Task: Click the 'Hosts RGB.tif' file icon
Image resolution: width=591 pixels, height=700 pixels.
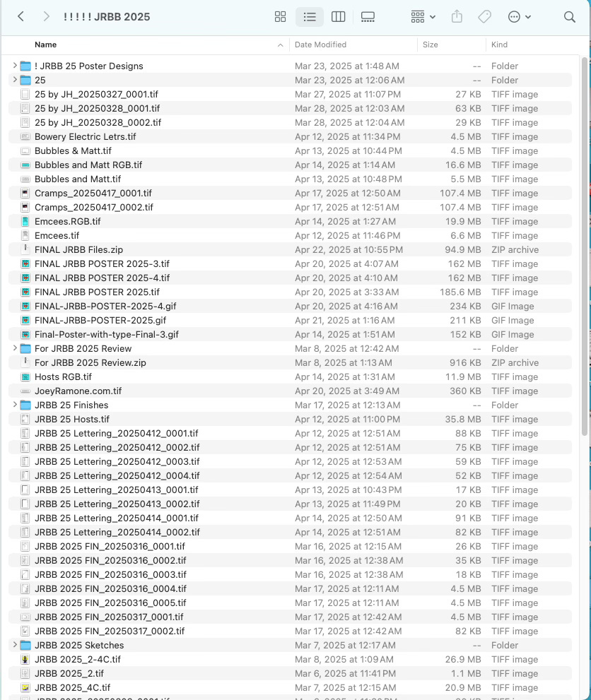Action: click(x=25, y=376)
